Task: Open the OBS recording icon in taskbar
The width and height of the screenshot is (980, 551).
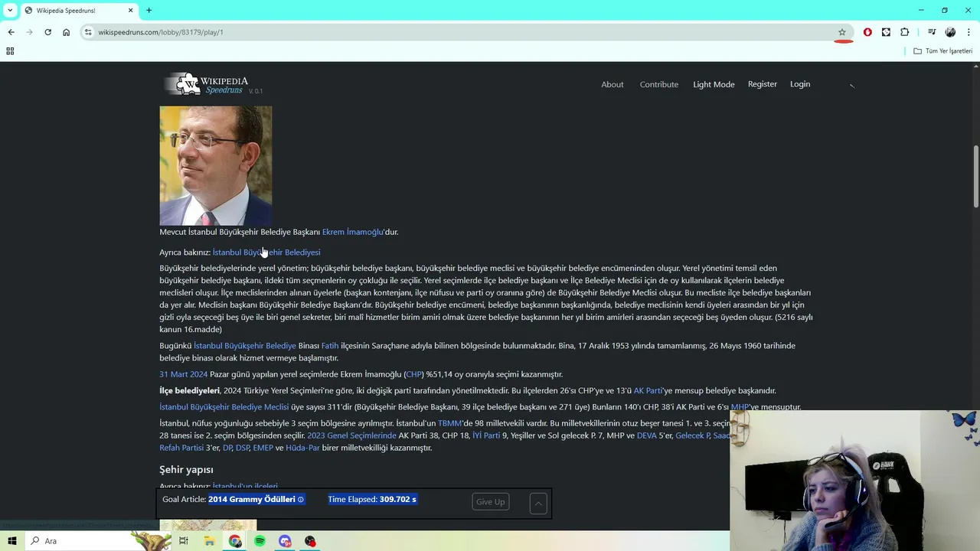Action: point(310,541)
